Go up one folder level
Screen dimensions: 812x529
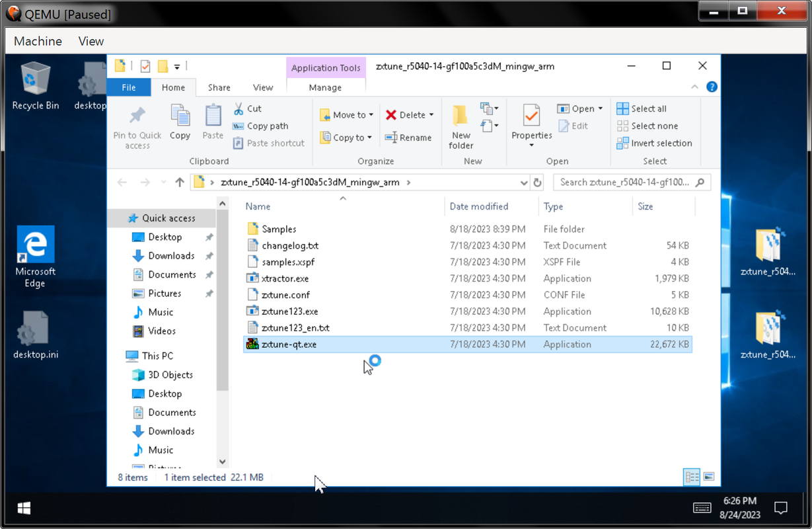180,183
